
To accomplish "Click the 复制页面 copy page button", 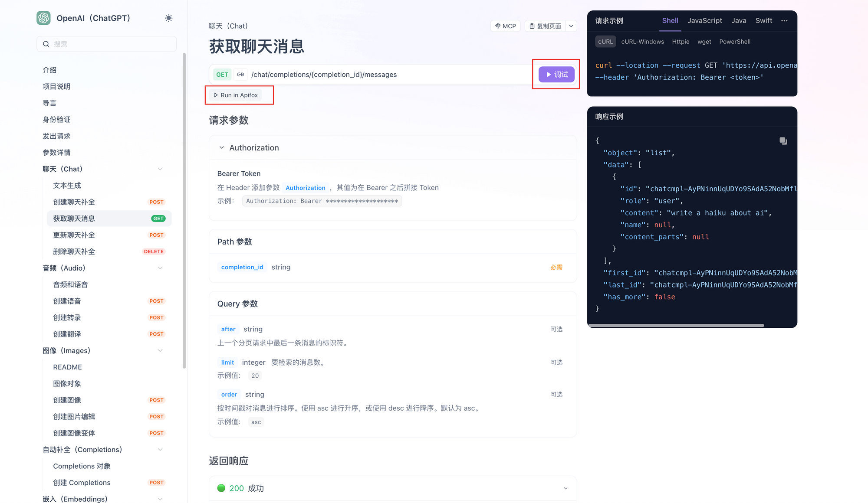I will coord(545,26).
